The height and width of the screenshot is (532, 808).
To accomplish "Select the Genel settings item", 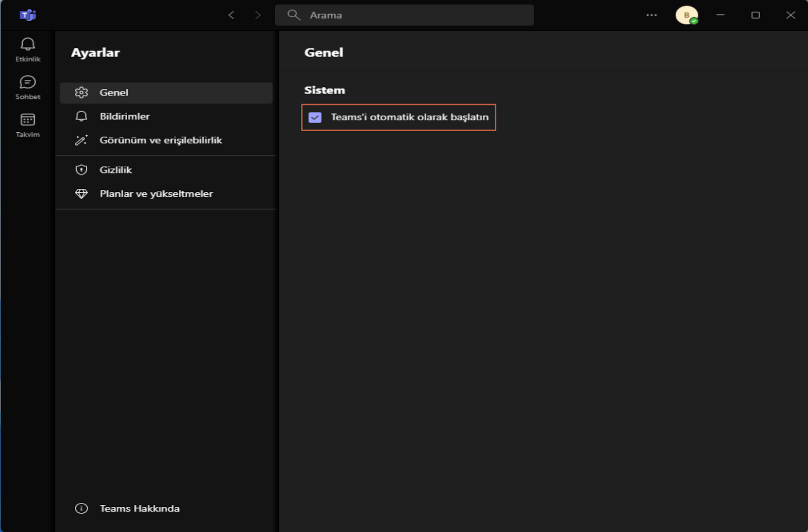I will point(166,93).
